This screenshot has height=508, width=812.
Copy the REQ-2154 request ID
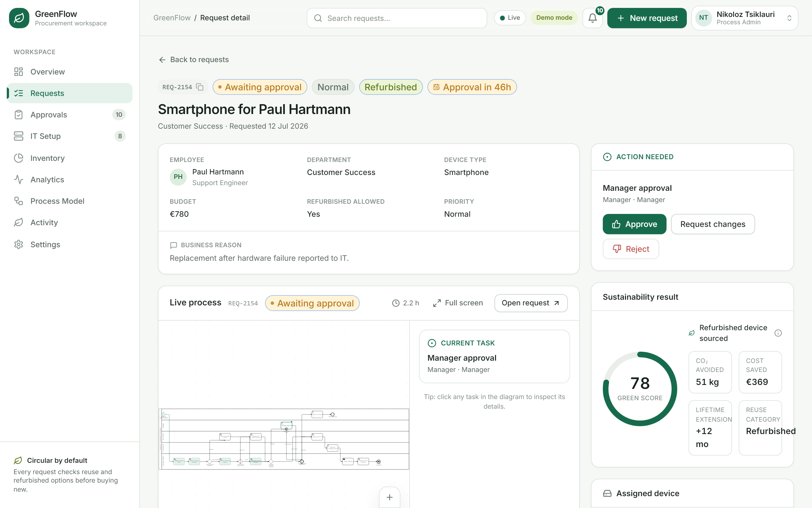click(200, 87)
